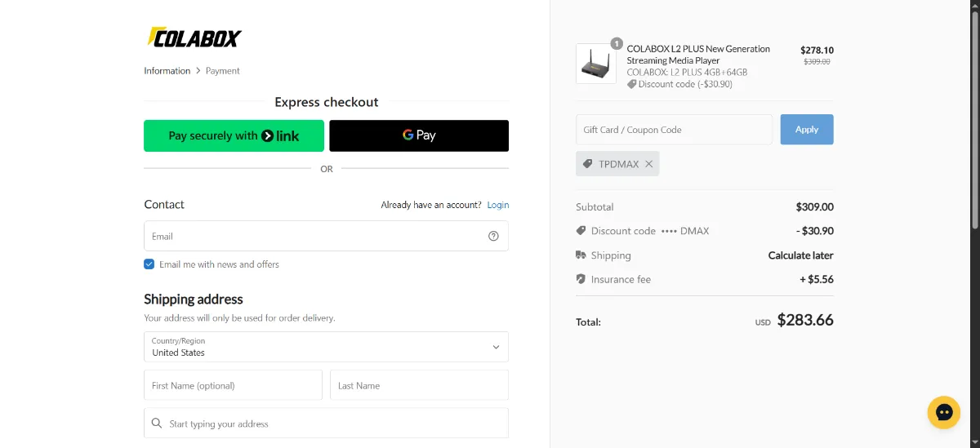The width and height of the screenshot is (980, 448).
Task: Click the Gift Card / Coupon Code field
Action: (x=674, y=130)
